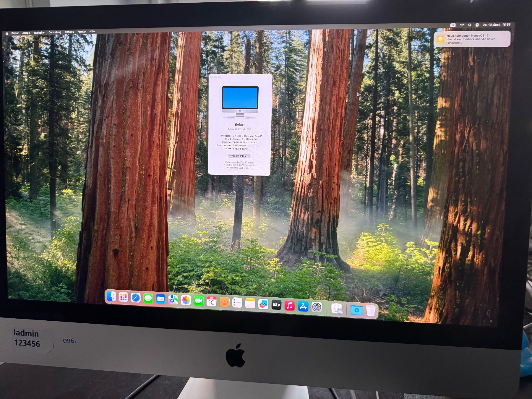Viewport: 532px width, 399px height.
Task: Open Calendar showing SEP 10
Action: (211, 302)
